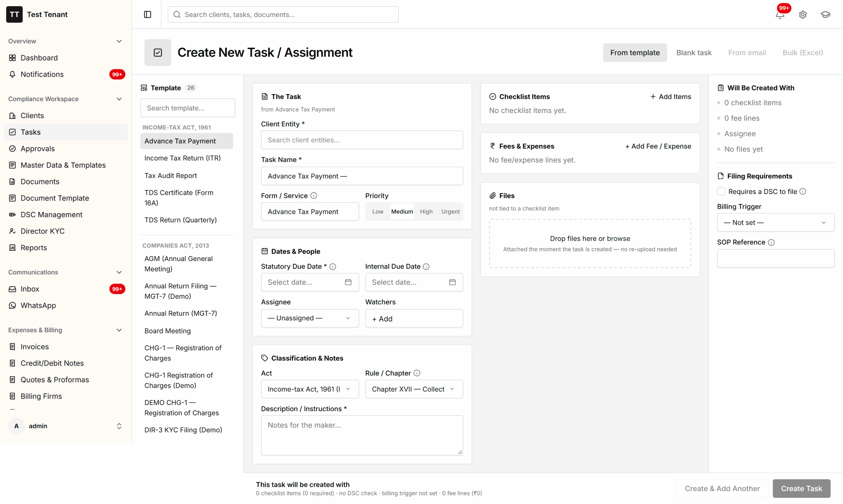Collapse the Compliance Workspace section
The height and width of the screenshot is (504, 843).
click(119, 99)
